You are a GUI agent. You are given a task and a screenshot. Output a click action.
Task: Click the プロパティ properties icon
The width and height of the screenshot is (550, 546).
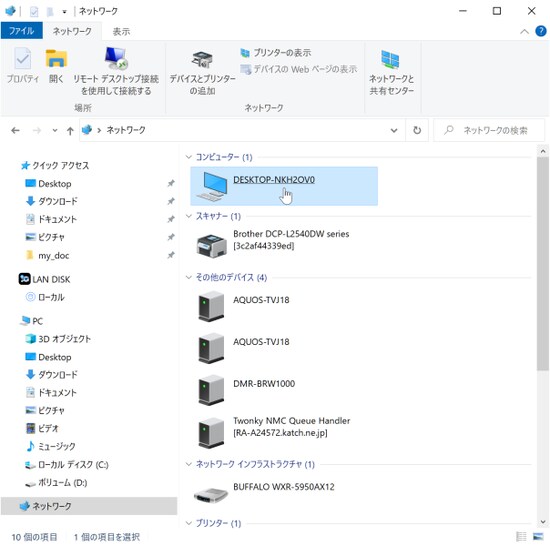23,58
